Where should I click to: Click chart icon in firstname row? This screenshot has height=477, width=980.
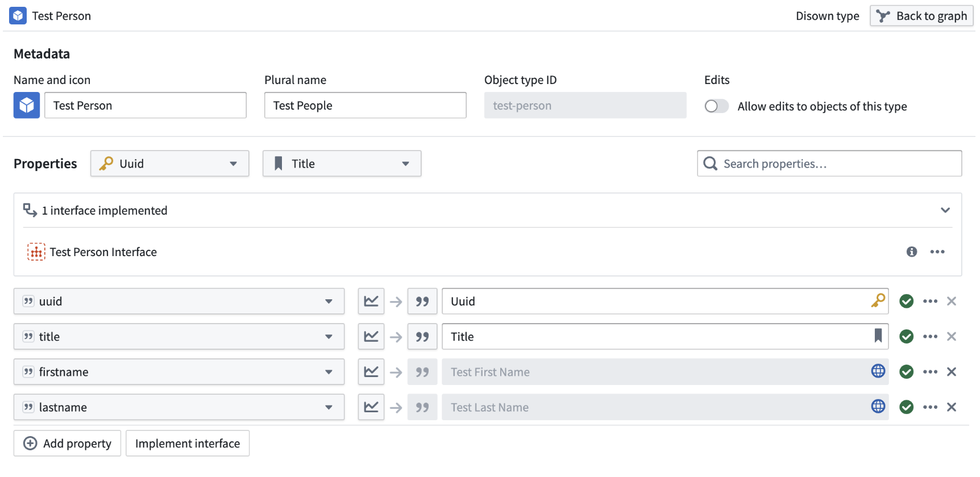coord(371,371)
